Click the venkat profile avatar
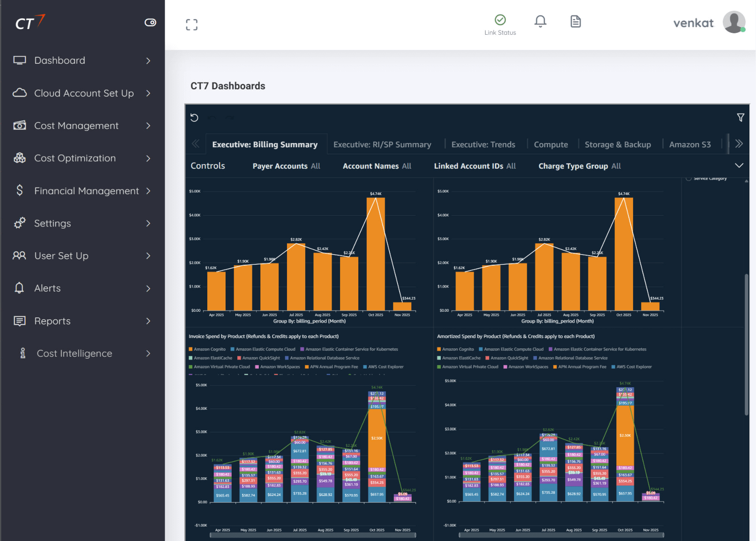Viewport: 756px width, 541px height. (733, 22)
